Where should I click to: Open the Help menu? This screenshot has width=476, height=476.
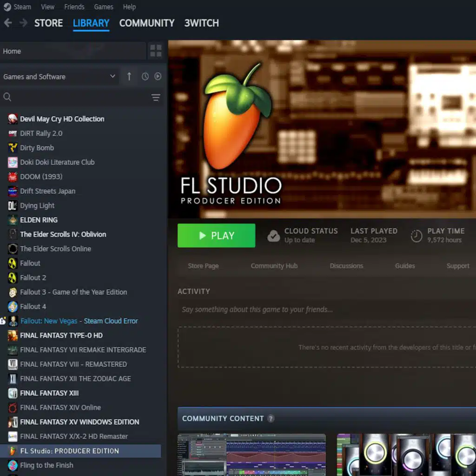point(129,7)
